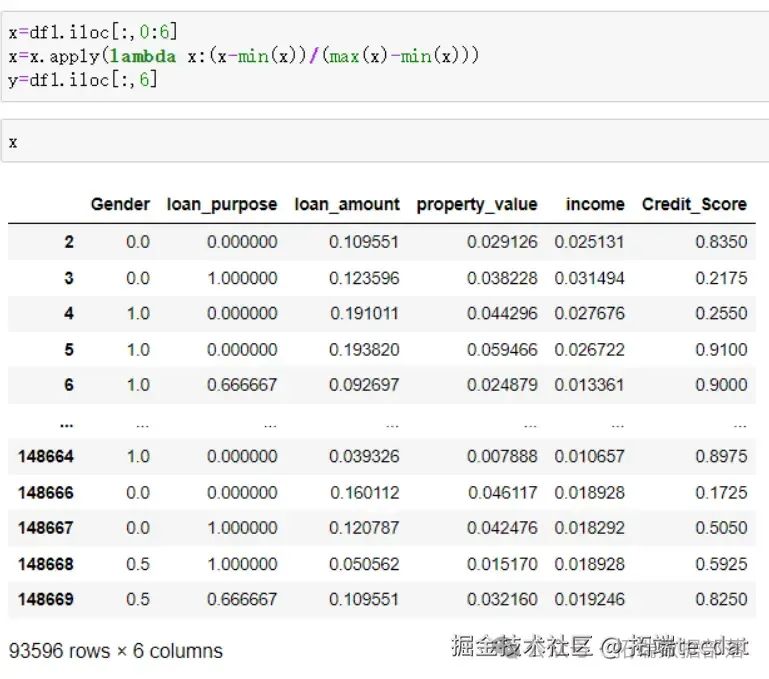Select row index 148664
769x679 pixels.
pos(46,456)
